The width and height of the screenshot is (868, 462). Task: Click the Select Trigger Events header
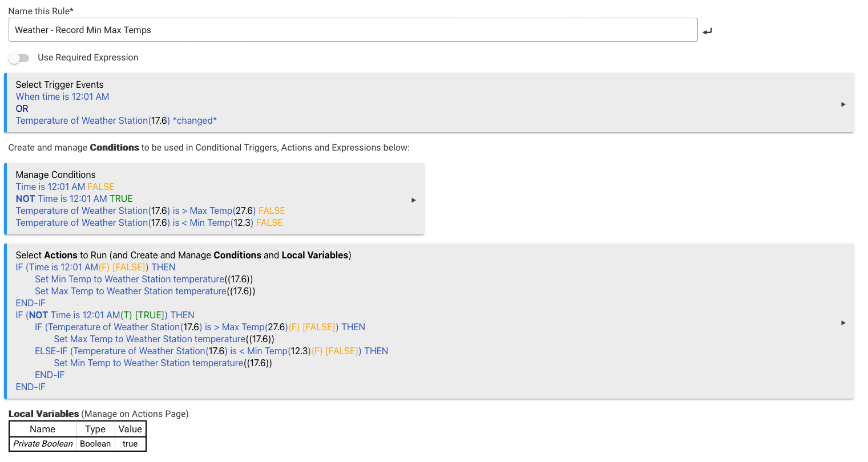coord(59,85)
